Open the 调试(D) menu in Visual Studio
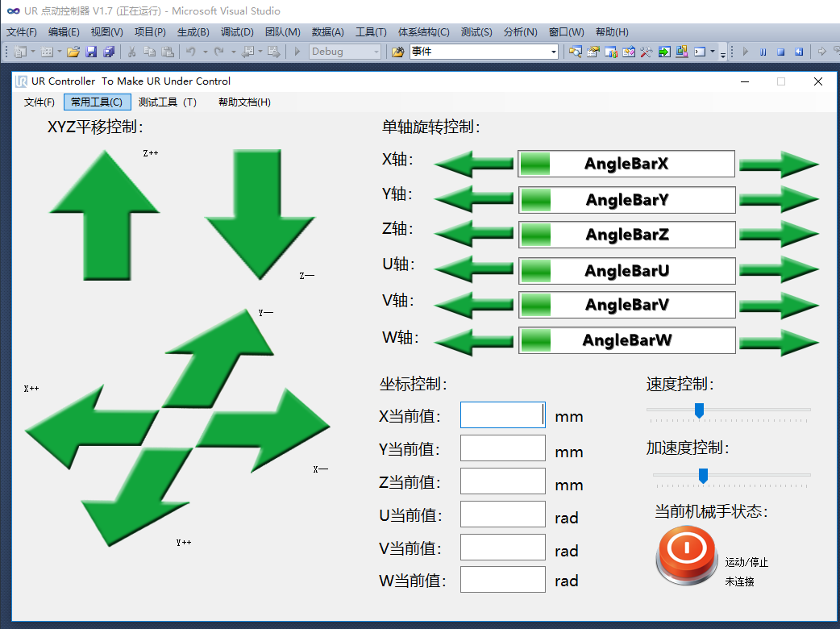 click(x=236, y=32)
